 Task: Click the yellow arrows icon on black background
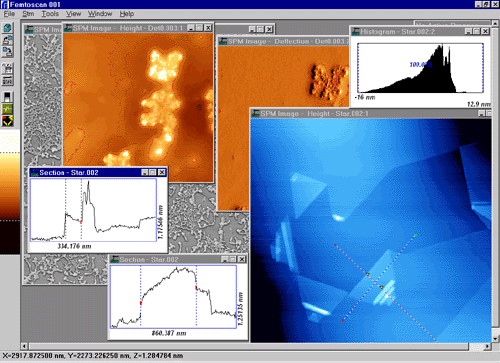point(7,121)
